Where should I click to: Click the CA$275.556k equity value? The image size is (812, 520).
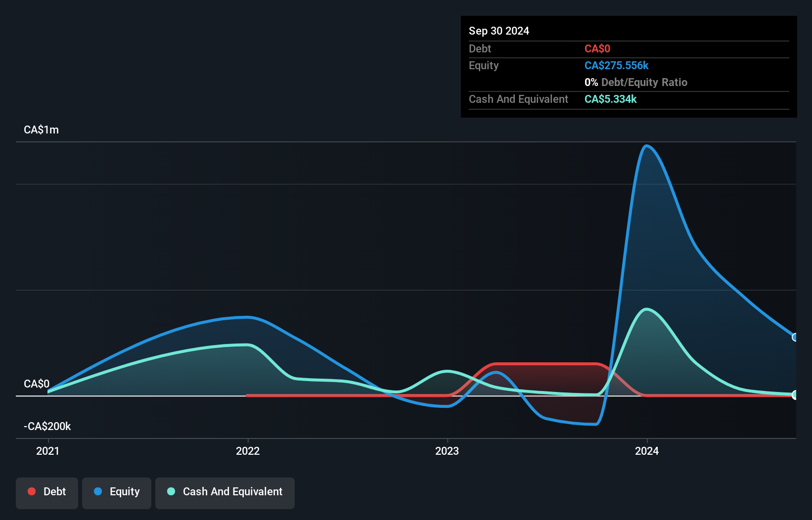[x=617, y=65]
